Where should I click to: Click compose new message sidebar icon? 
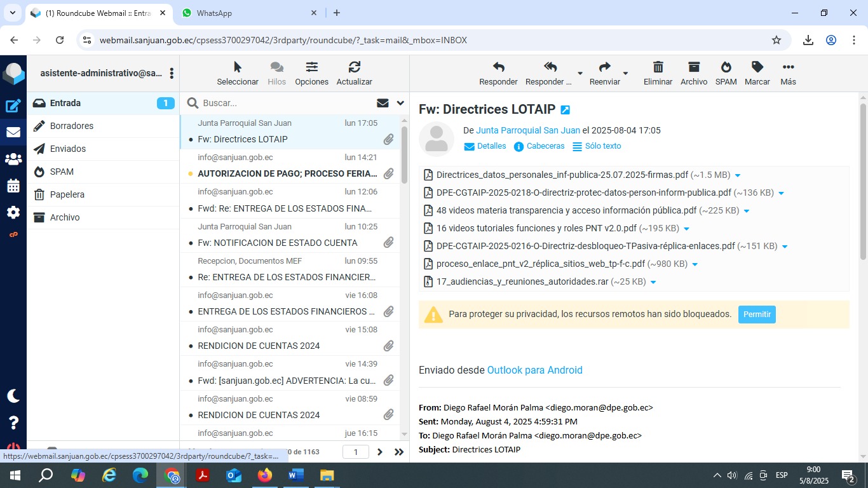click(x=13, y=106)
